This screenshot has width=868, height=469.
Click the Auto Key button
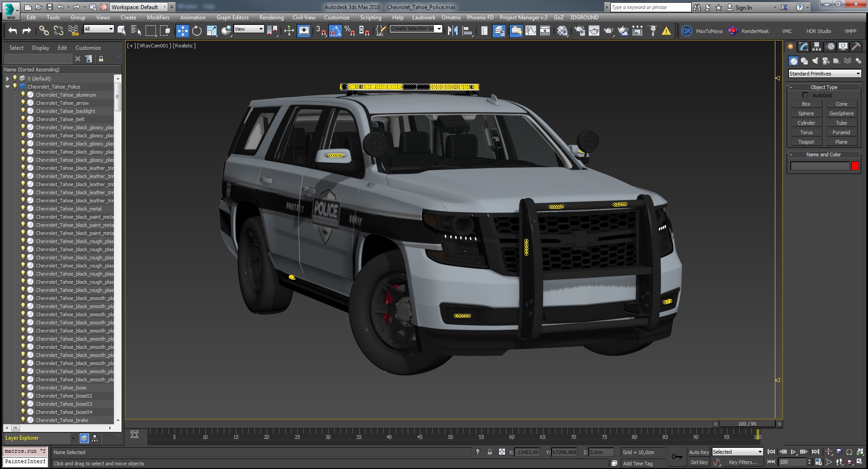698,452
